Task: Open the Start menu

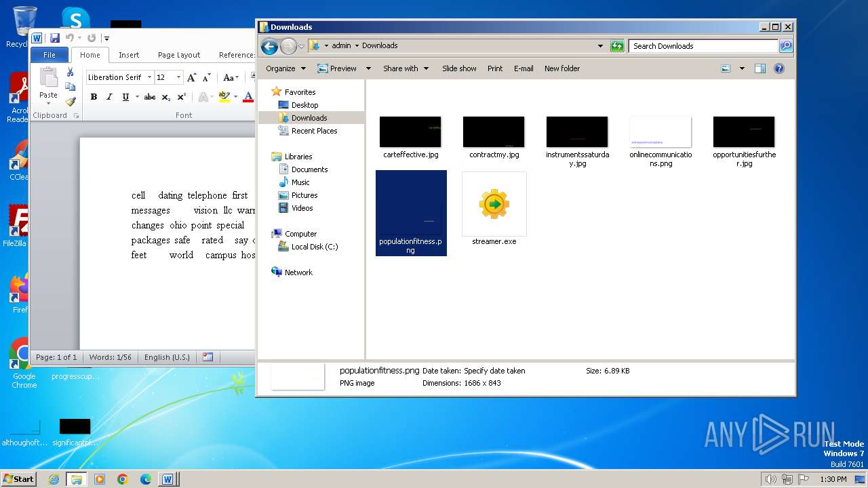Action: pos(18,479)
